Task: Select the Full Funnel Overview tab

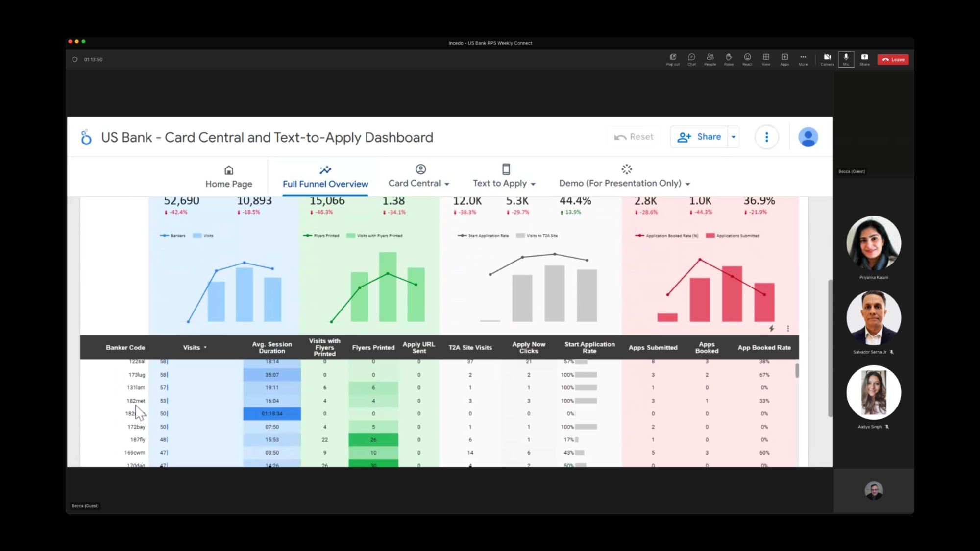Action: 325,177
